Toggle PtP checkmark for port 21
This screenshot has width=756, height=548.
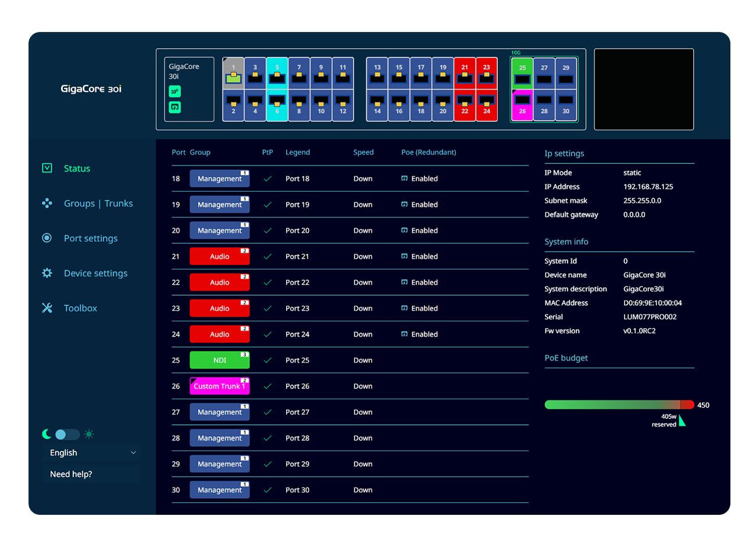click(x=268, y=256)
